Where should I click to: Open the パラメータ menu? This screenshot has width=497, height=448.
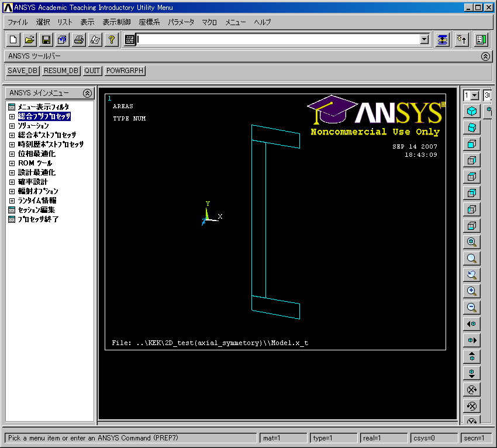click(x=181, y=22)
